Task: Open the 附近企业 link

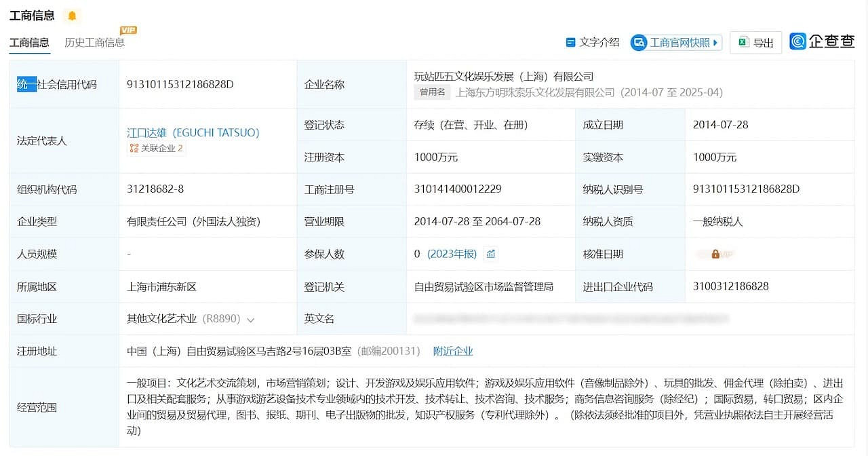Action: pyautogui.click(x=453, y=351)
